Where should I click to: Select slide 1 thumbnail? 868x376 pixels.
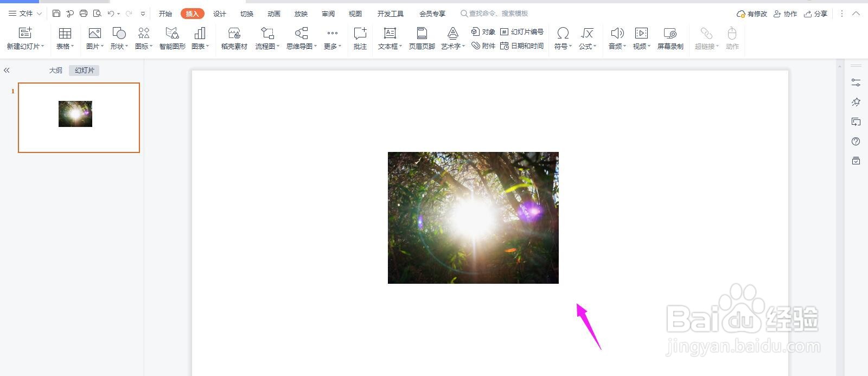click(79, 117)
